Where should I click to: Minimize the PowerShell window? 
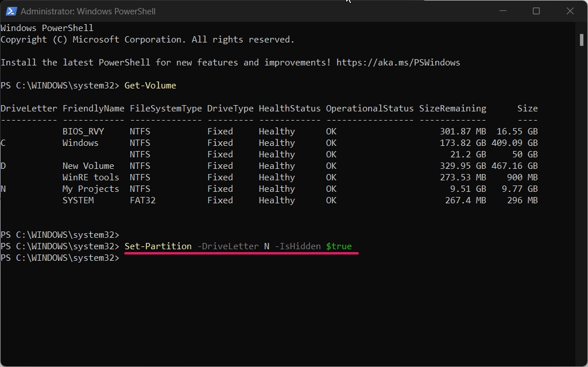(503, 11)
